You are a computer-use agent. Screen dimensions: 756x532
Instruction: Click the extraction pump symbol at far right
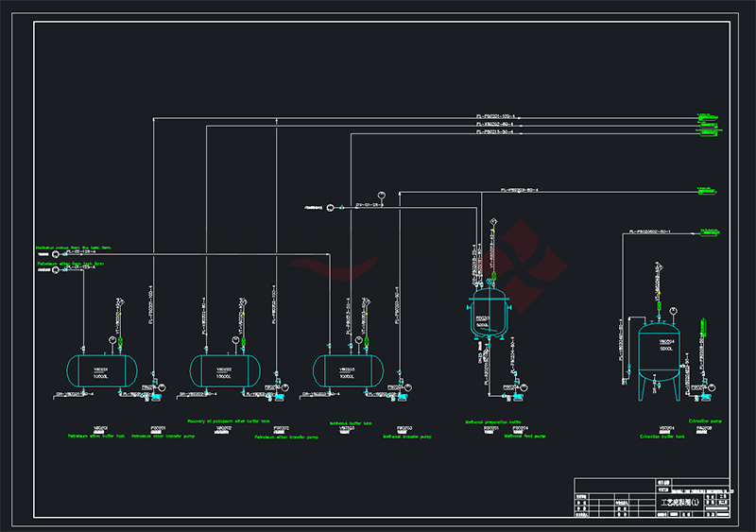point(712,387)
